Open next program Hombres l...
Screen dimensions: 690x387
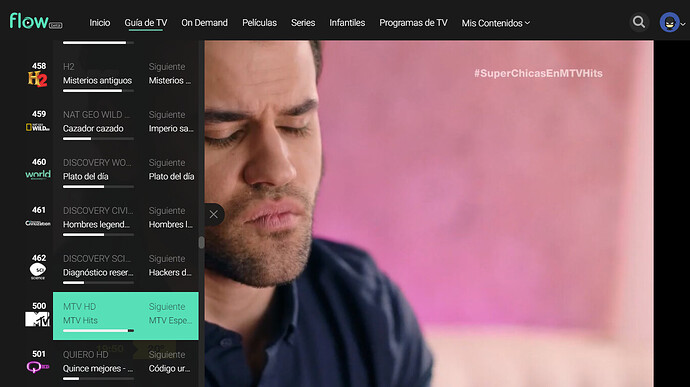tap(171, 225)
